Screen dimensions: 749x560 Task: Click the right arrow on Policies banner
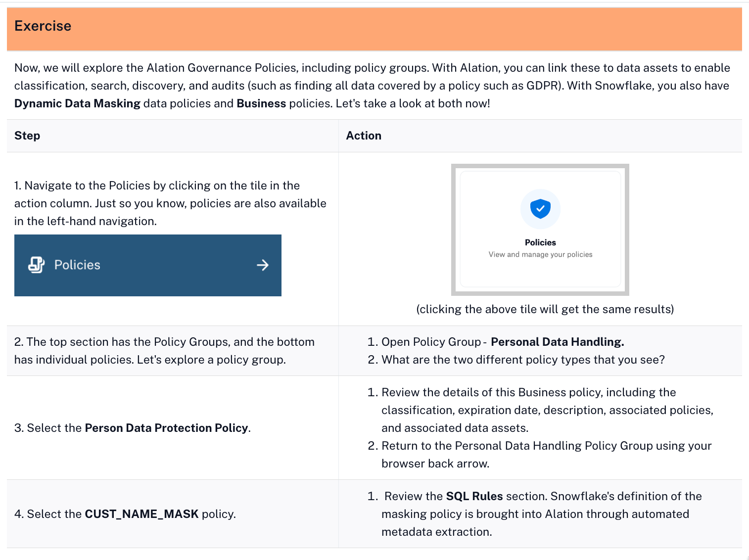[263, 265]
